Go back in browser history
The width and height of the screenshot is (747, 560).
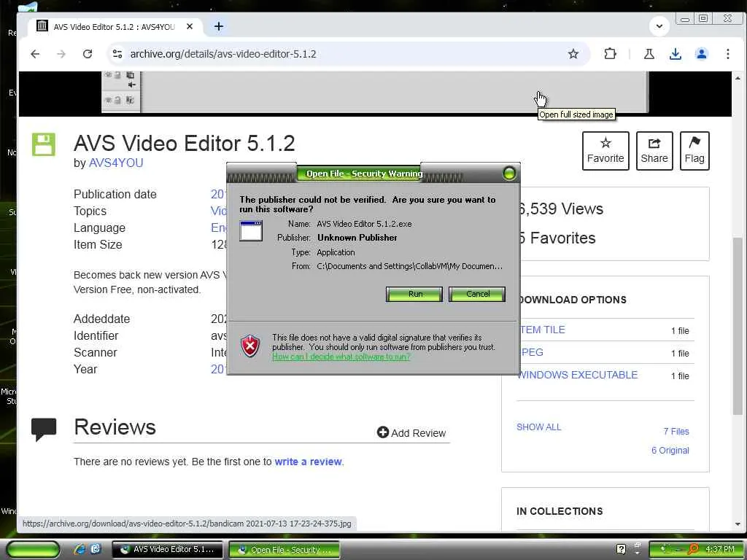(x=35, y=54)
